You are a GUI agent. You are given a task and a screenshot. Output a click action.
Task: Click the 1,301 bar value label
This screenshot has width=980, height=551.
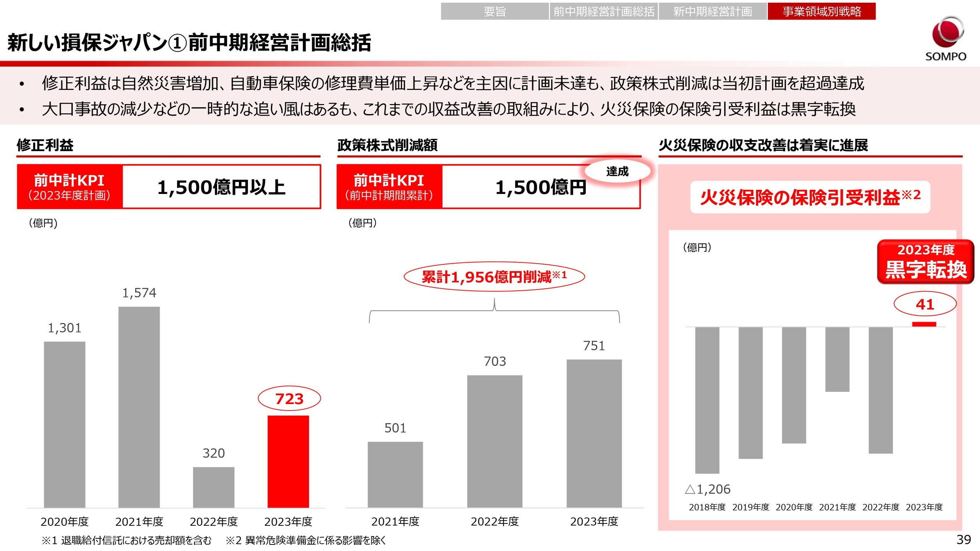tap(65, 328)
